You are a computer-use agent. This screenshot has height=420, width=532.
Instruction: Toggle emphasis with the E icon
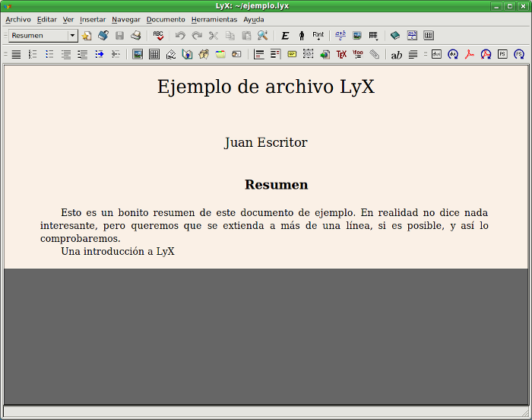(x=285, y=35)
